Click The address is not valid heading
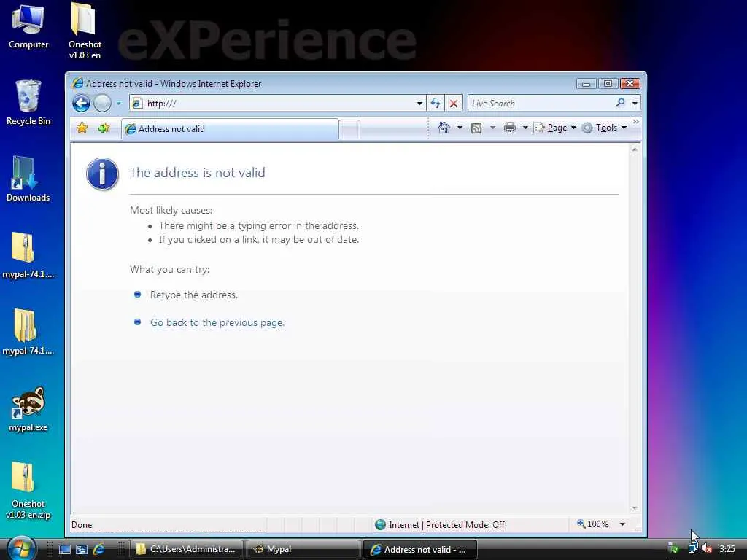 click(197, 172)
